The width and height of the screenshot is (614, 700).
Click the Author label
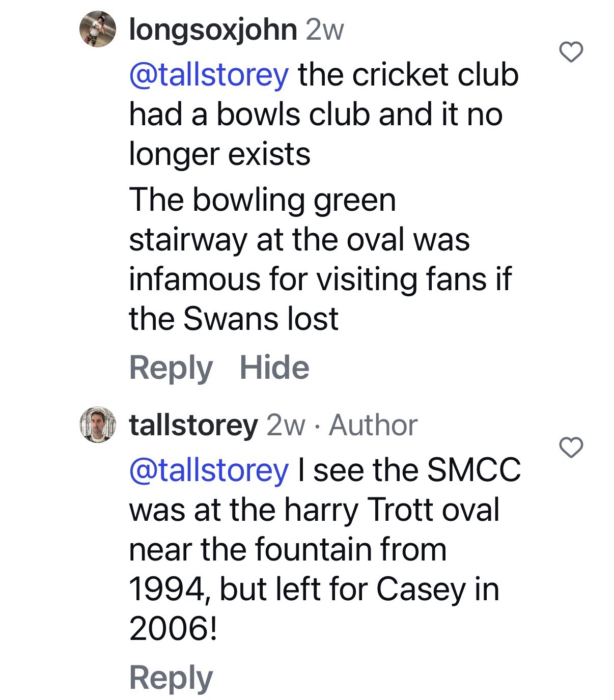tap(373, 425)
